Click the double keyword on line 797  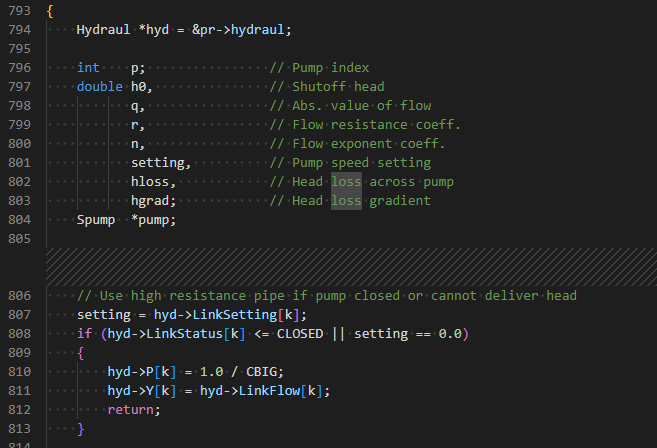(99, 86)
